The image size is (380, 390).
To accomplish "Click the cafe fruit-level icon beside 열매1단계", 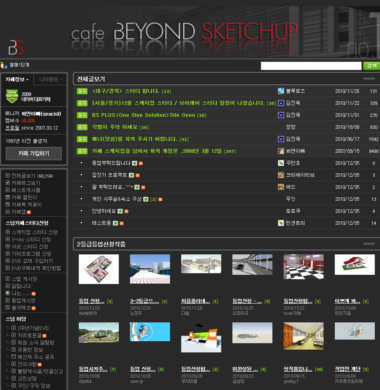I will [4, 65].
